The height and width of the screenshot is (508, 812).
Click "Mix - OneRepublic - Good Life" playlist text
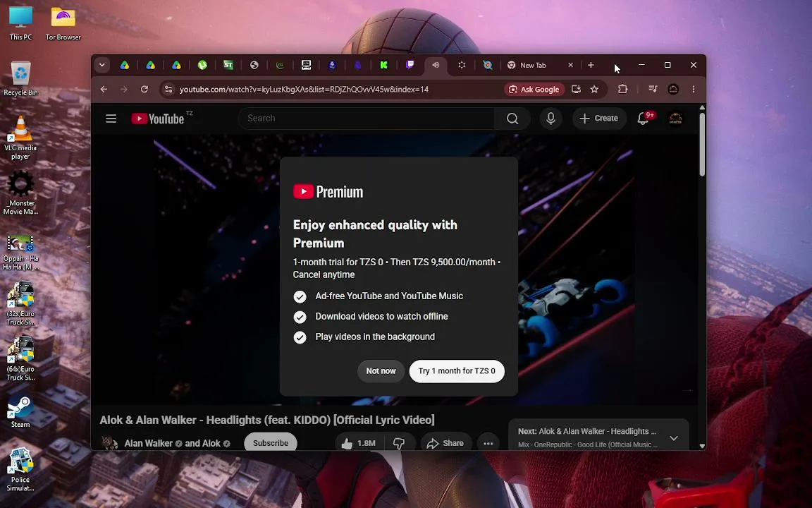(588, 445)
